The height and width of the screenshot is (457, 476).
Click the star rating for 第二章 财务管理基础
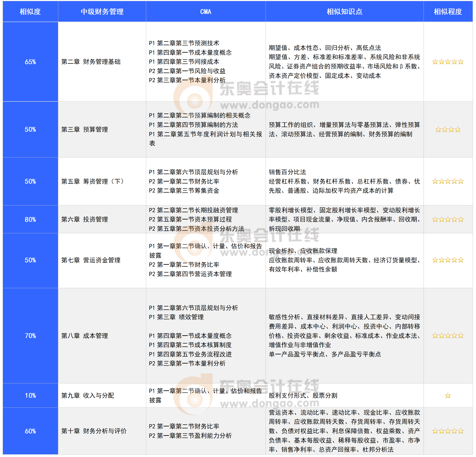click(x=448, y=62)
